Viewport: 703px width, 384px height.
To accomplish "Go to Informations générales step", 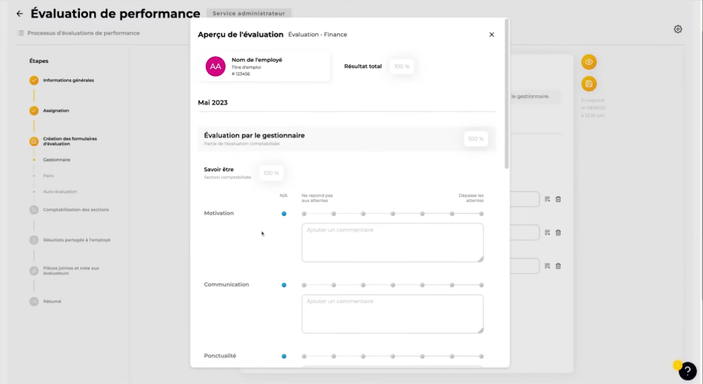I will pyautogui.click(x=68, y=80).
